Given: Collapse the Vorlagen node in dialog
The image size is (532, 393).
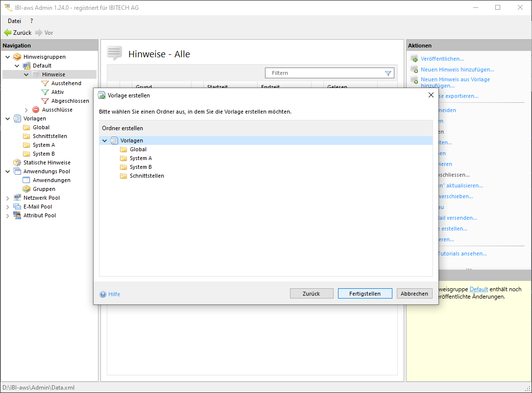Looking at the screenshot, I should [x=104, y=141].
